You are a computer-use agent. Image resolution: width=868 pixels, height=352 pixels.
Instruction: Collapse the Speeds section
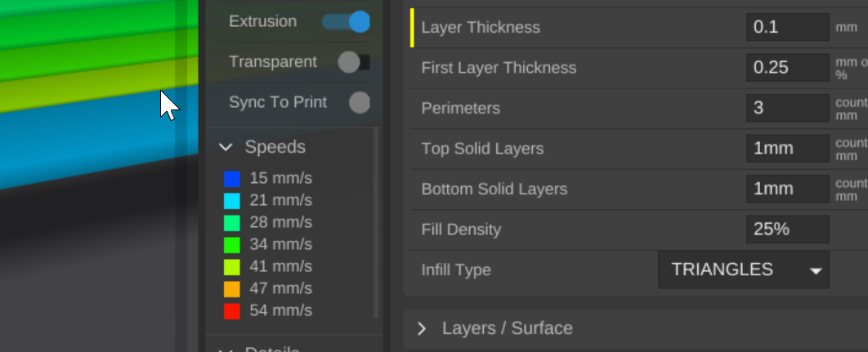point(226,147)
